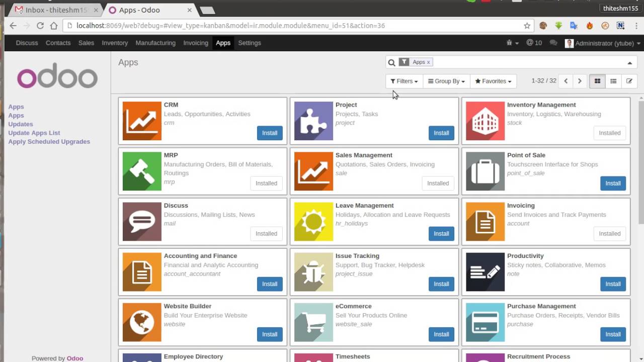Click the Leave Management sun icon
644x362 pixels.
313,222
